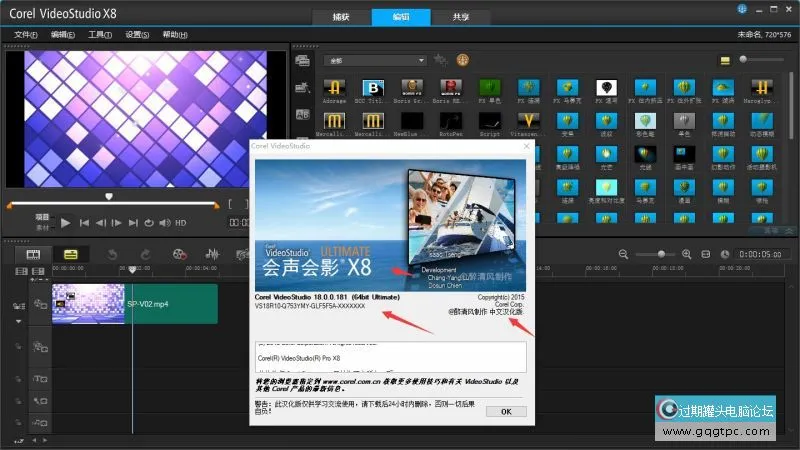
Task: Click the add to favorites star icon
Action: (440, 60)
